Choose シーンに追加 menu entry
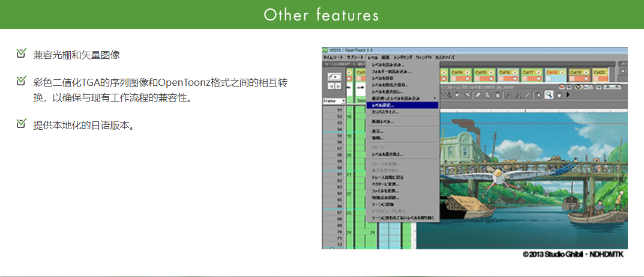Image resolution: width=644 pixels, height=277 pixels. [403, 204]
